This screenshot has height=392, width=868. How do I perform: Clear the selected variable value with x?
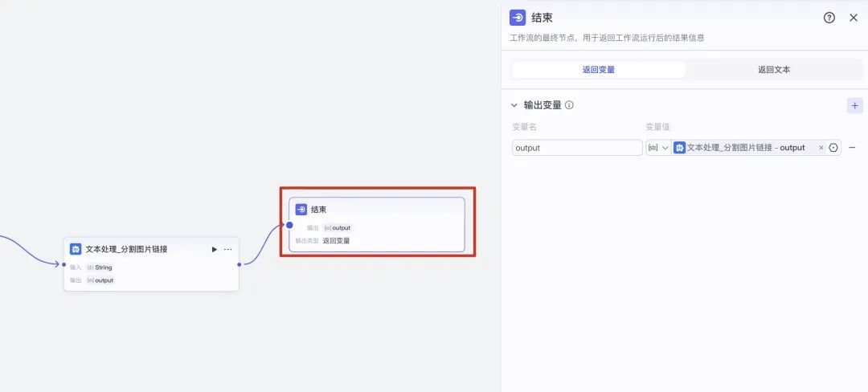(x=821, y=148)
